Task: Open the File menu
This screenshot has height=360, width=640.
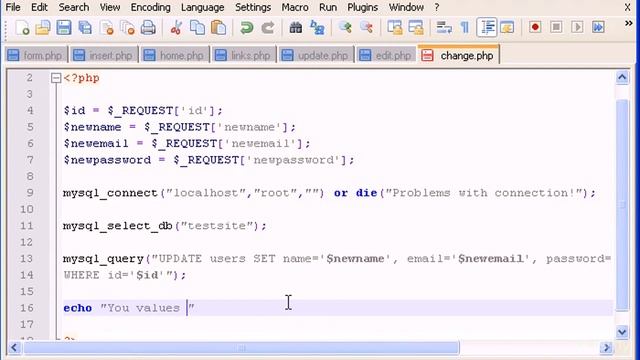Action: (x=13, y=7)
